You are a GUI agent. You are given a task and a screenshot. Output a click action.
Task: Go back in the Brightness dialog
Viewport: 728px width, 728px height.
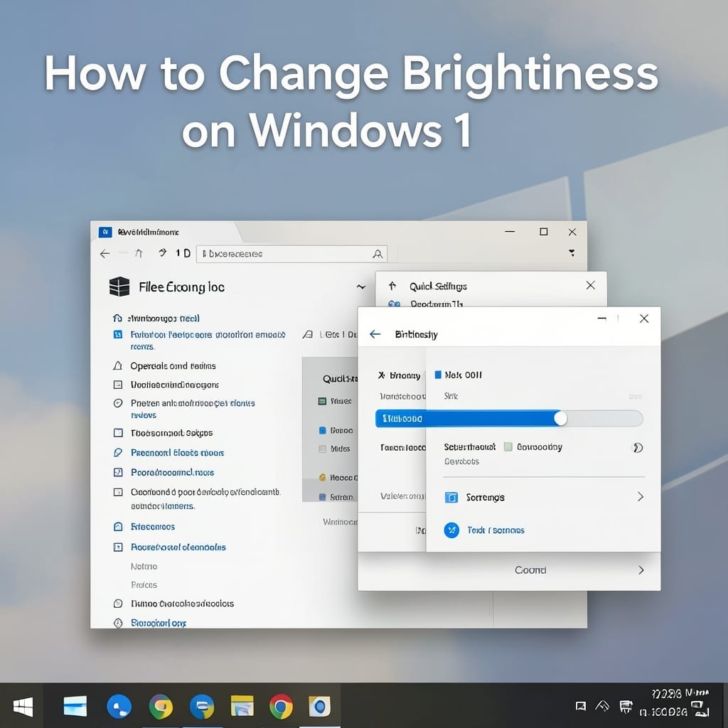click(x=375, y=334)
